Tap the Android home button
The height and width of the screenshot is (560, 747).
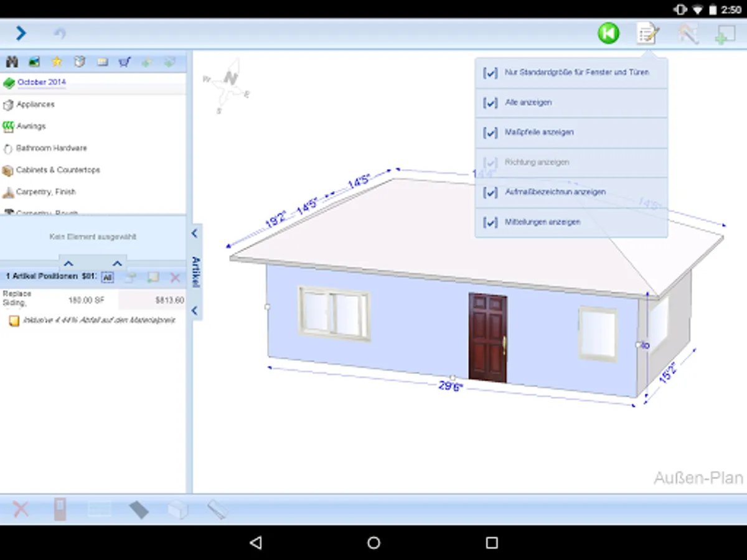[374, 543]
